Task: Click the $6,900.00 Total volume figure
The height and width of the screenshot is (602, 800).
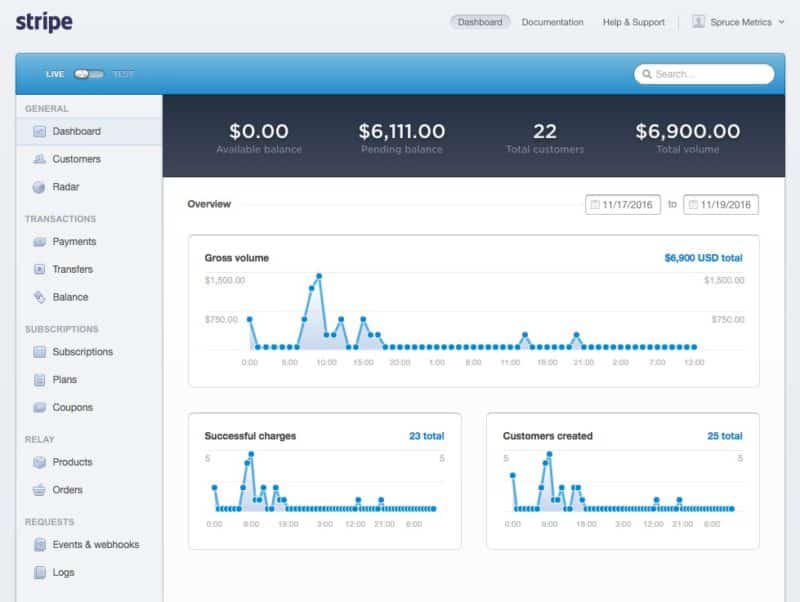Action: (688, 132)
